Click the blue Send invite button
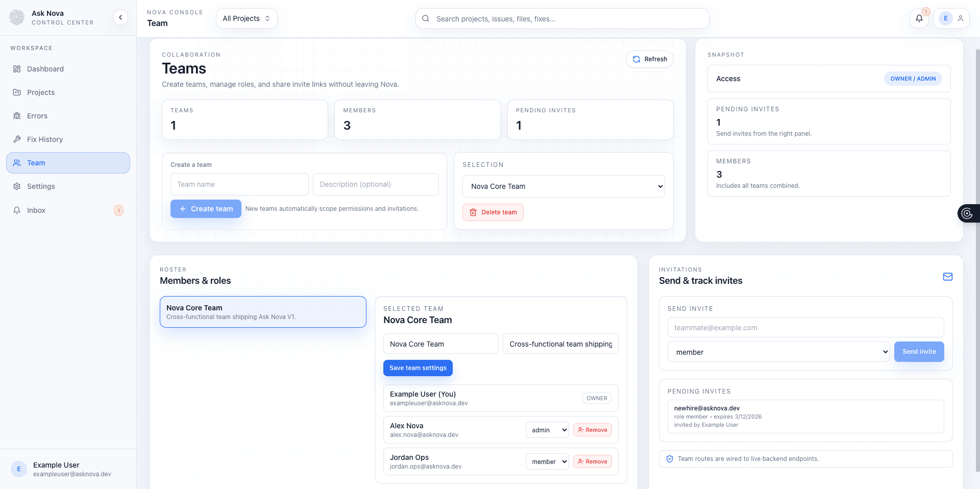Screen dimensions: 980x489 click(919, 352)
